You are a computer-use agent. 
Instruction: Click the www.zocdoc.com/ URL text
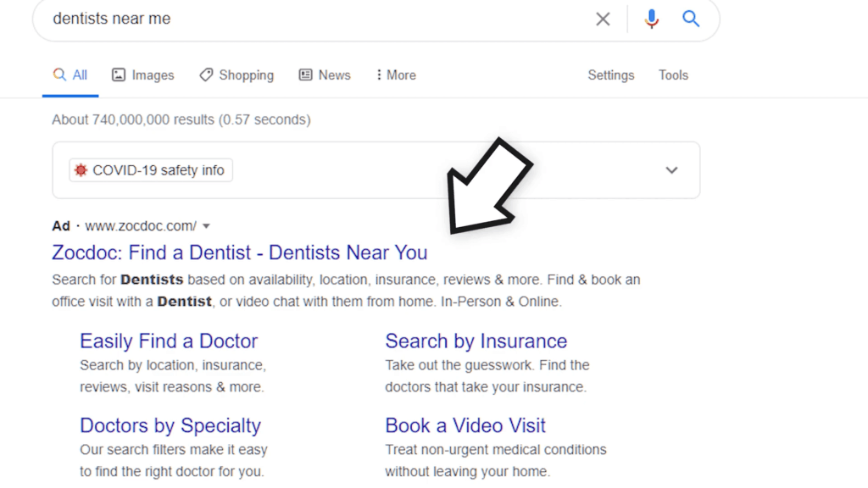tap(141, 226)
